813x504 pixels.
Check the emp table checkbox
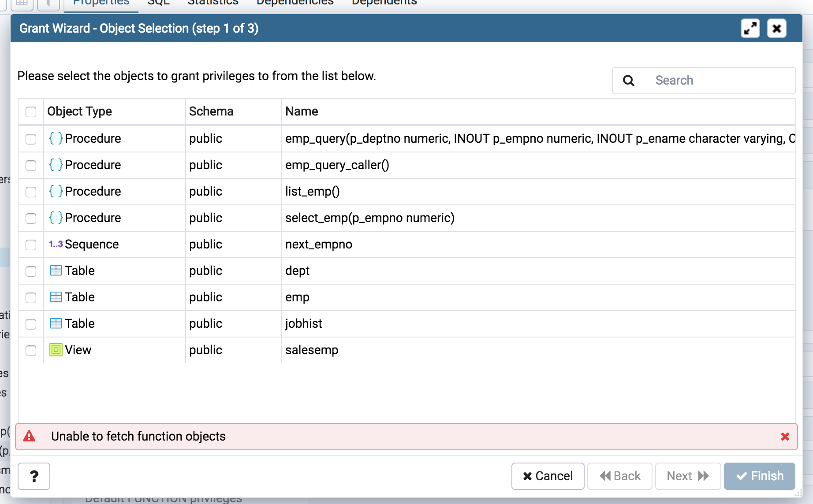coord(31,298)
